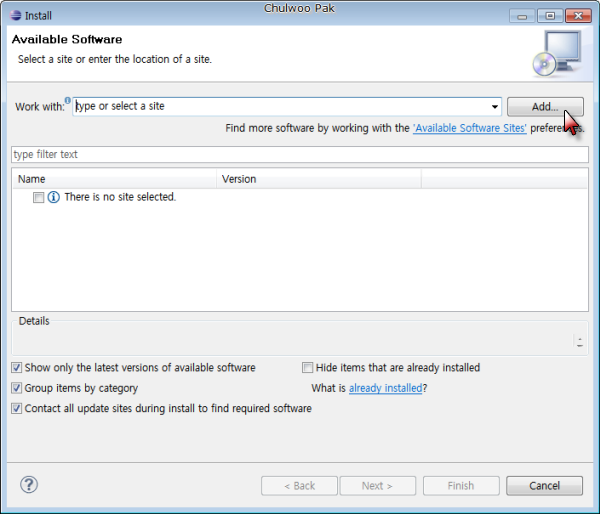Click 'There is no site selected.' text
Viewport: 600px width, 514px height.
(120, 197)
